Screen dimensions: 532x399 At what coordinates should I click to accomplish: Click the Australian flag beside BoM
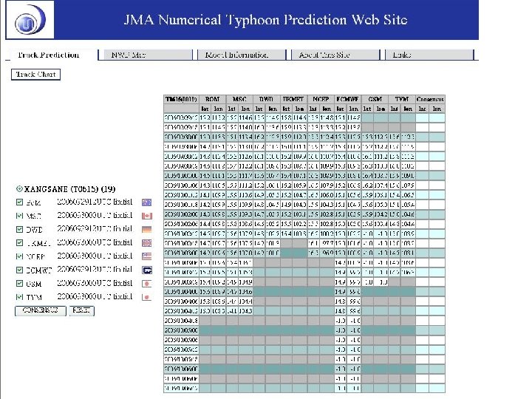tap(146, 202)
